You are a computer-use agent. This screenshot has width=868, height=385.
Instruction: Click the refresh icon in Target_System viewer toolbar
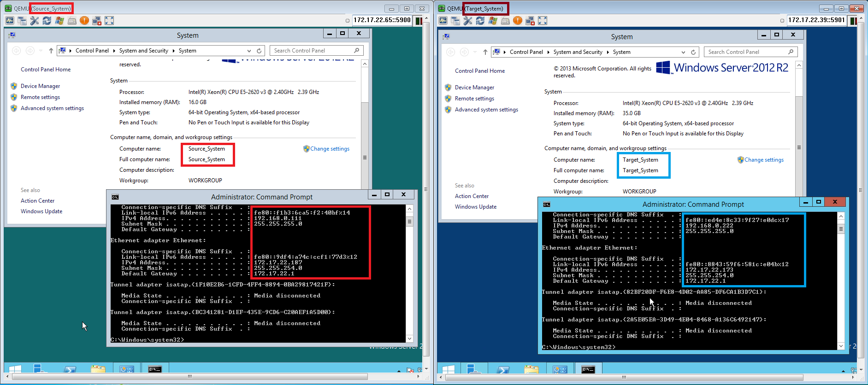click(x=480, y=21)
